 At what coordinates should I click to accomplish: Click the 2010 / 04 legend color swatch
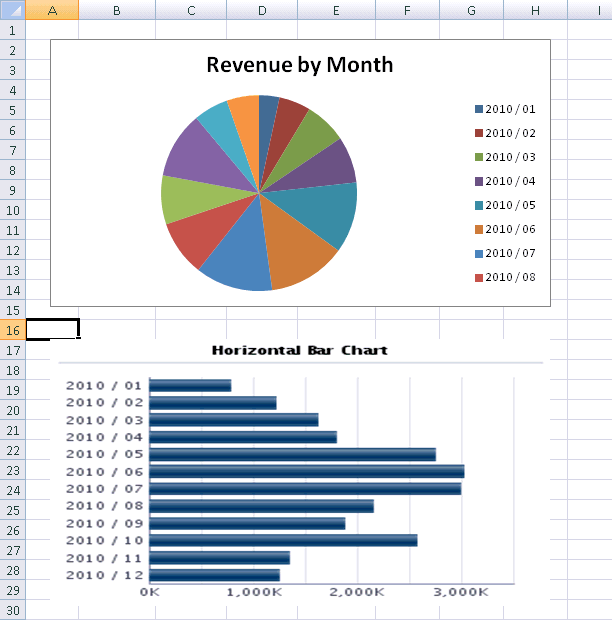pos(479,181)
